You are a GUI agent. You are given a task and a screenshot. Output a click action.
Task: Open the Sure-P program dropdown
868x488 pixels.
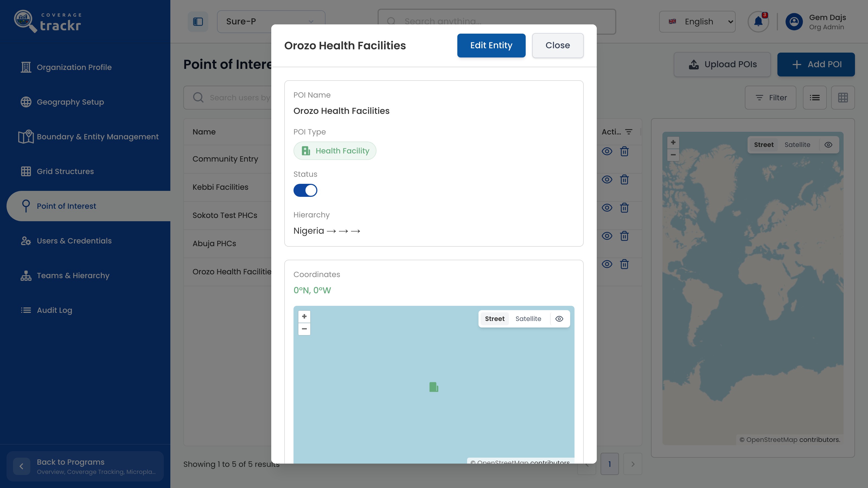pyautogui.click(x=271, y=22)
